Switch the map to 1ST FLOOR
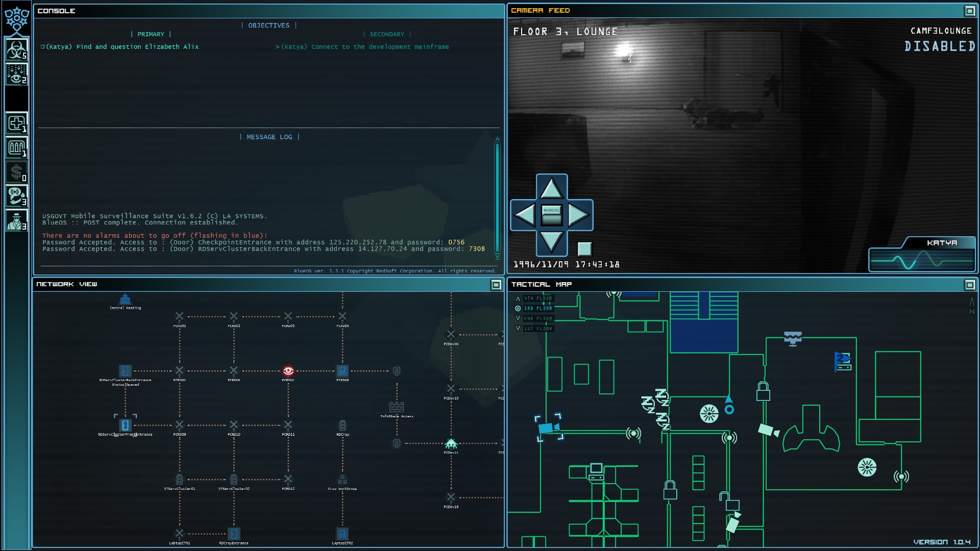The image size is (980, 551). click(x=533, y=329)
